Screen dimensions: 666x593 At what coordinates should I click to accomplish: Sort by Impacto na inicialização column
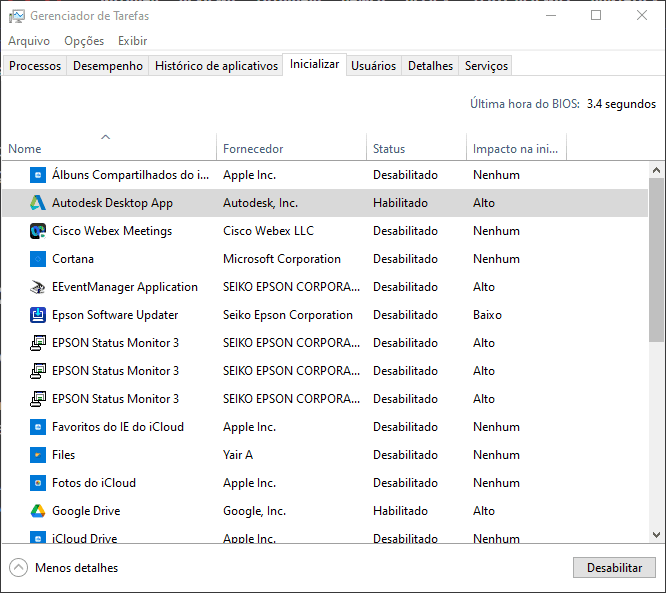[x=516, y=147]
